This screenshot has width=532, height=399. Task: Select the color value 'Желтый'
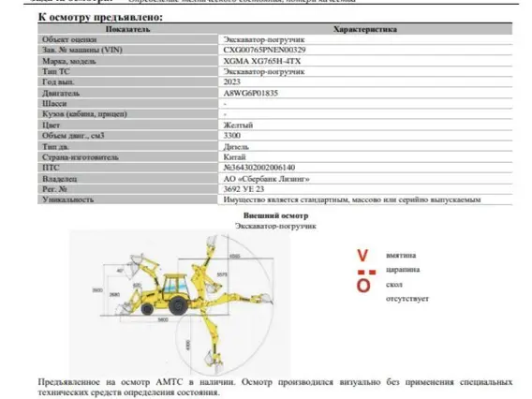point(238,126)
